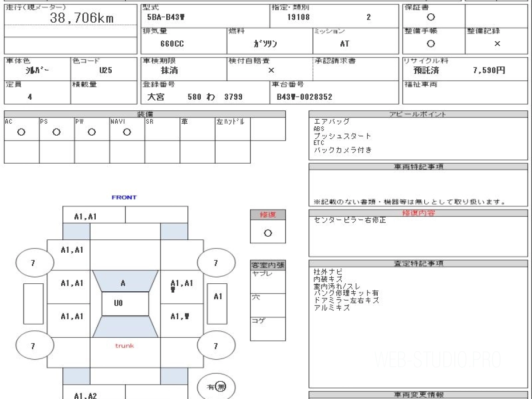Select registration number 大宮 580 わ 3799
This screenshot has height=399, width=532.
(x=195, y=97)
